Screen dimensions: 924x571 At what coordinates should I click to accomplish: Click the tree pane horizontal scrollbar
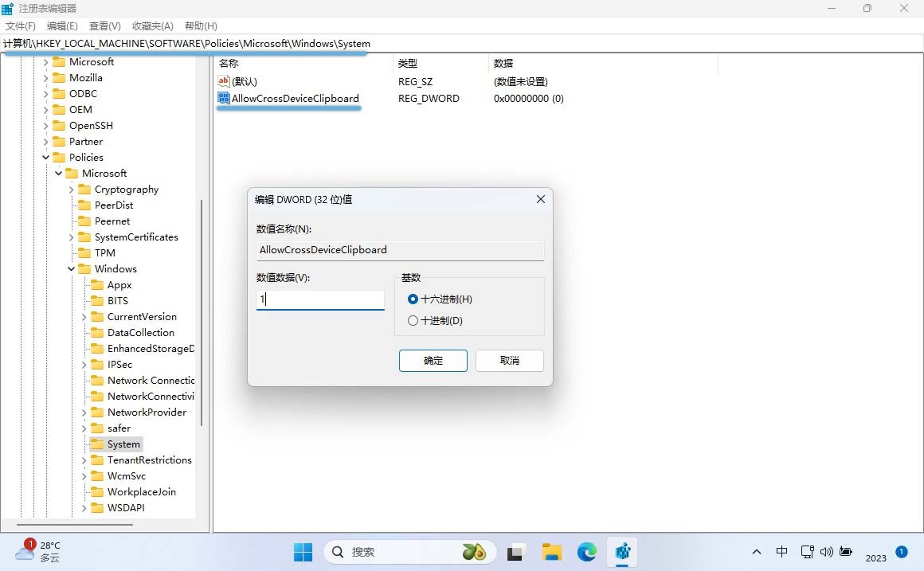[75, 525]
